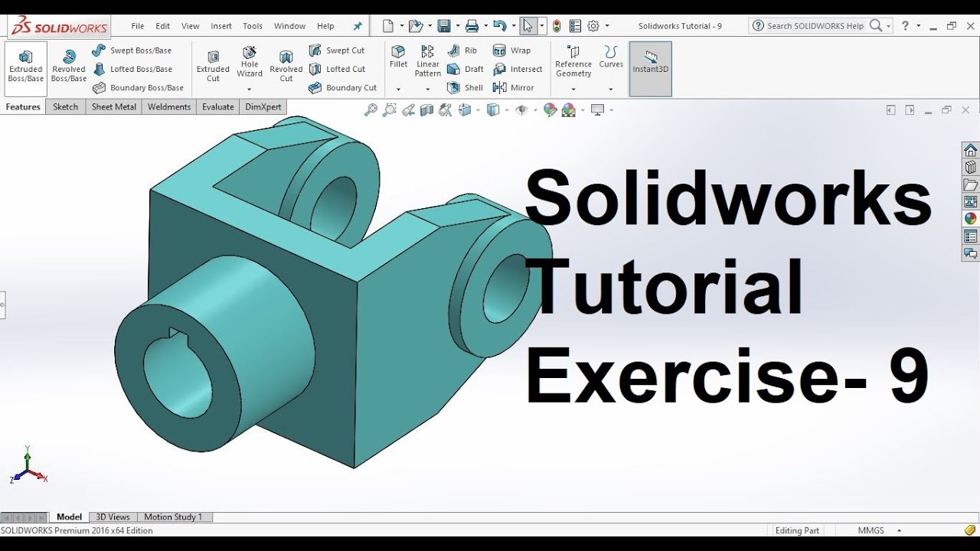980x551 pixels.
Task: Open the Hole Wizard tool
Action: pyautogui.click(x=250, y=63)
